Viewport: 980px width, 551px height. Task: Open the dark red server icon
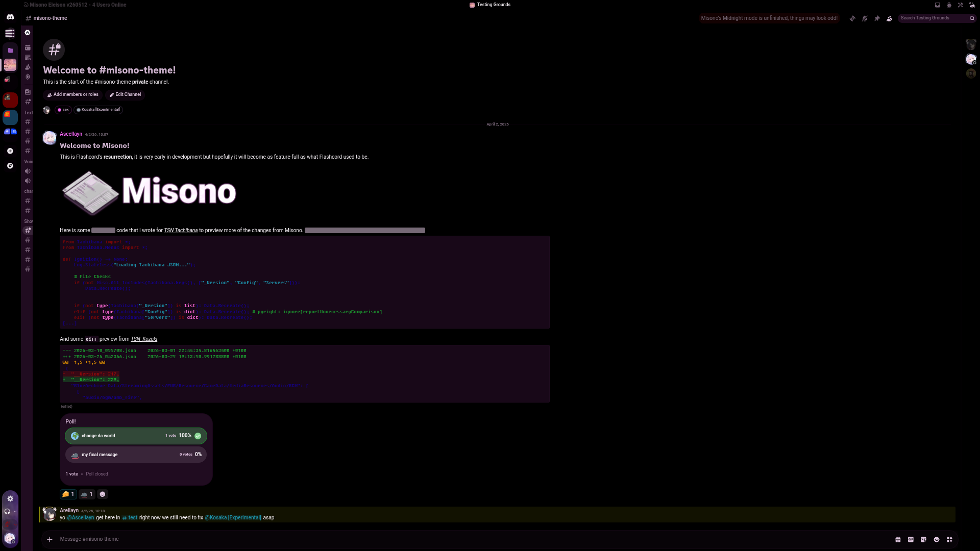point(10,99)
